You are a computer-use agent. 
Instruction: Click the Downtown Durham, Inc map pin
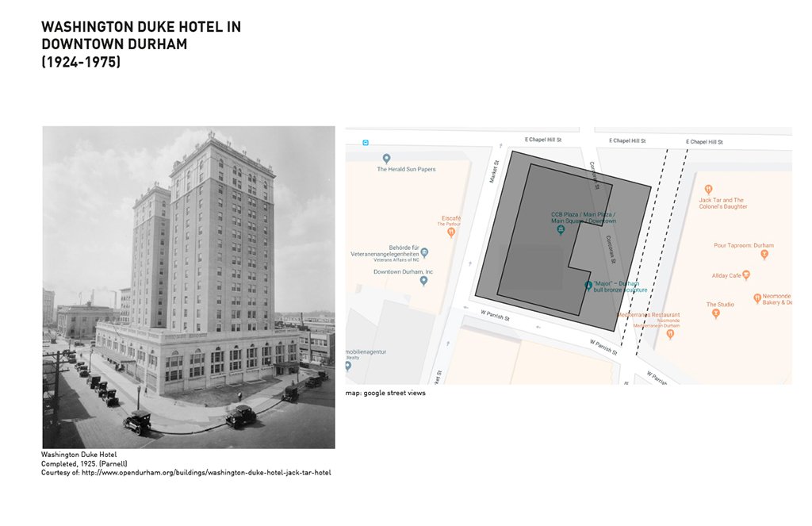423,281
